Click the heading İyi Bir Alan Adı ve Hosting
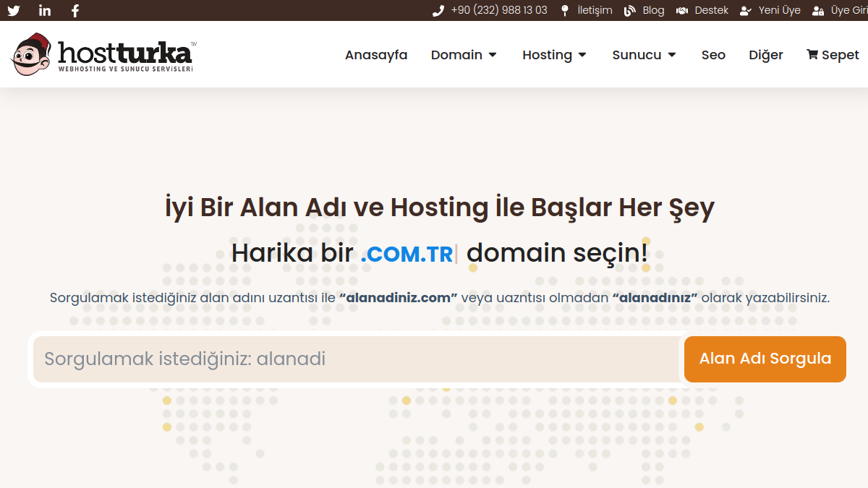The height and width of the screenshot is (488, 868). click(440, 207)
